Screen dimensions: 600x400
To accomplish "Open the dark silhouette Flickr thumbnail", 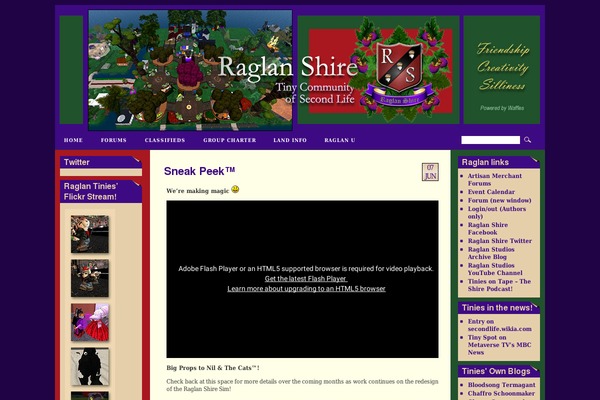I will (x=90, y=366).
